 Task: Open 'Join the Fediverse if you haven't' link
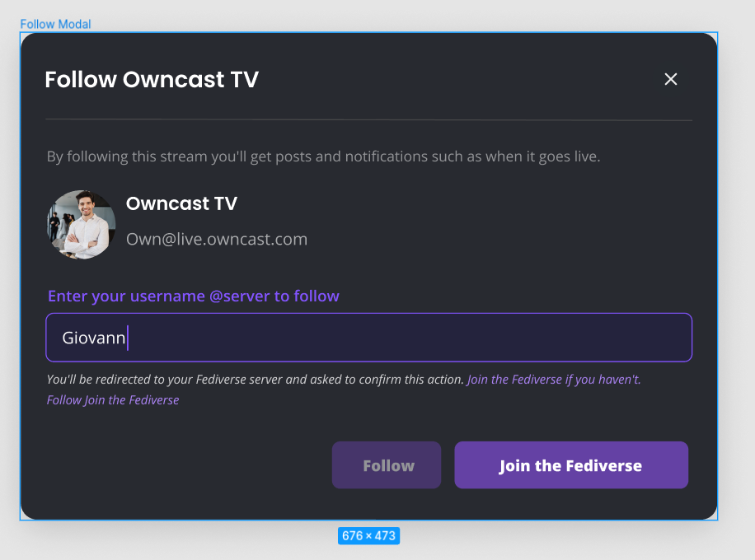[x=554, y=380]
